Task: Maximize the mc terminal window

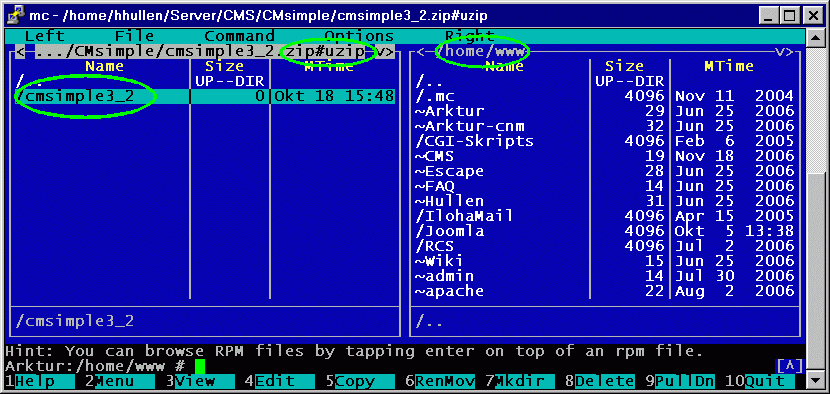Action: [789, 15]
